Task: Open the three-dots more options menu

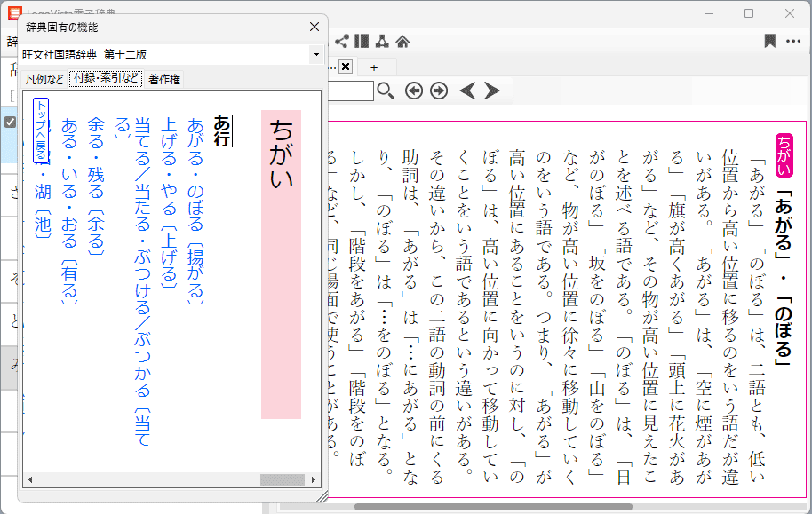Action: click(792, 41)
